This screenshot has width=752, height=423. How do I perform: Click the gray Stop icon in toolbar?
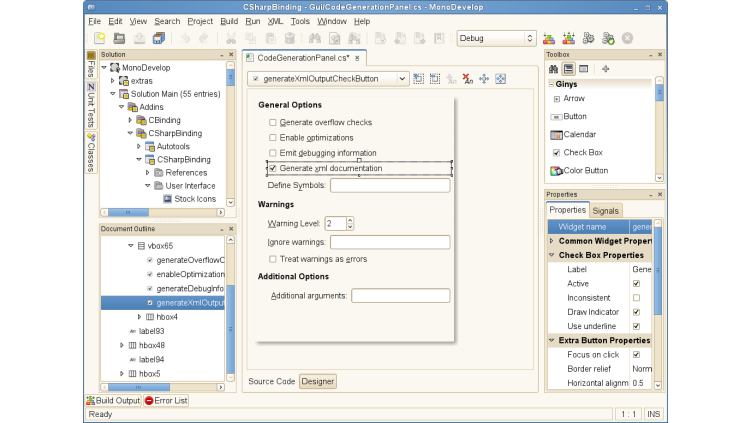pyautogui.click(x=627, y=38)
